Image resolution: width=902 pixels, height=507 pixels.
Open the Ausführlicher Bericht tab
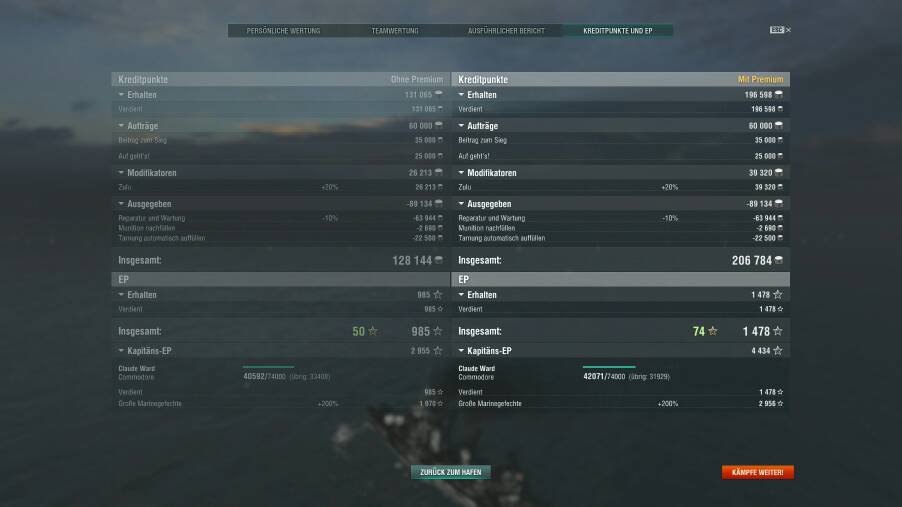click(506, 31)
